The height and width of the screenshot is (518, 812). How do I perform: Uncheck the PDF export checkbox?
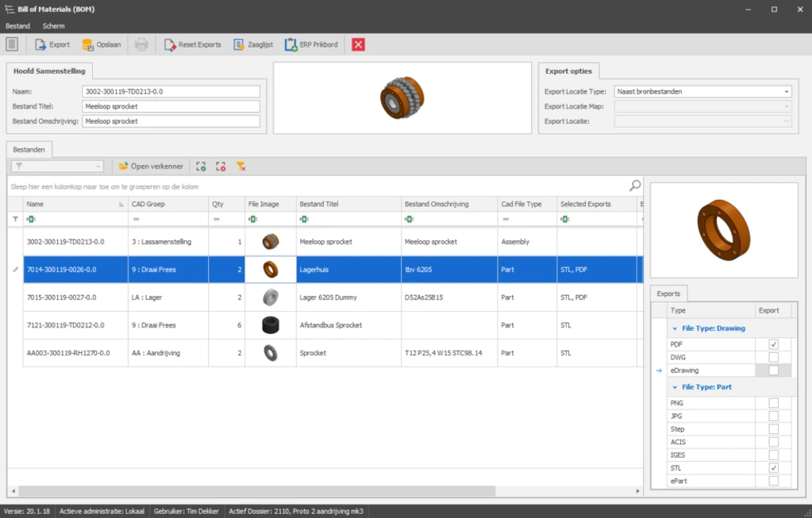(x=774, y=344)
